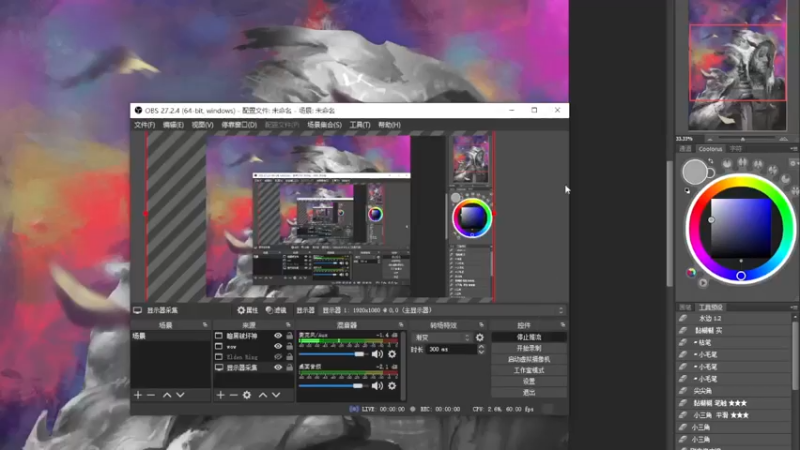This screenshot has height=450, width=800.
Task: Remove the selected source with the minus icon
Action: [233, 395]
